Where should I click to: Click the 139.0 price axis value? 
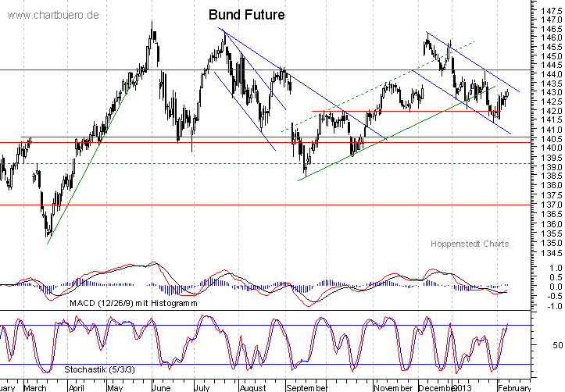(x=551, y=167)
